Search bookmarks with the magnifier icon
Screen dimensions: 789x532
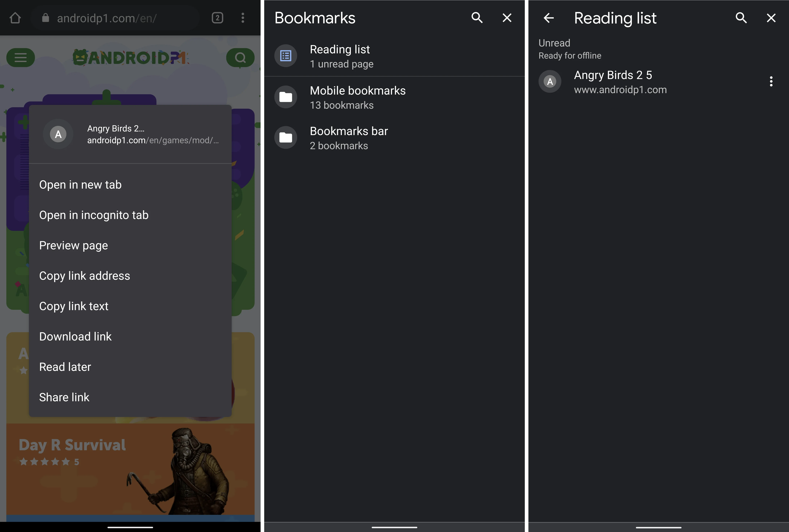(x=477, y=18)
